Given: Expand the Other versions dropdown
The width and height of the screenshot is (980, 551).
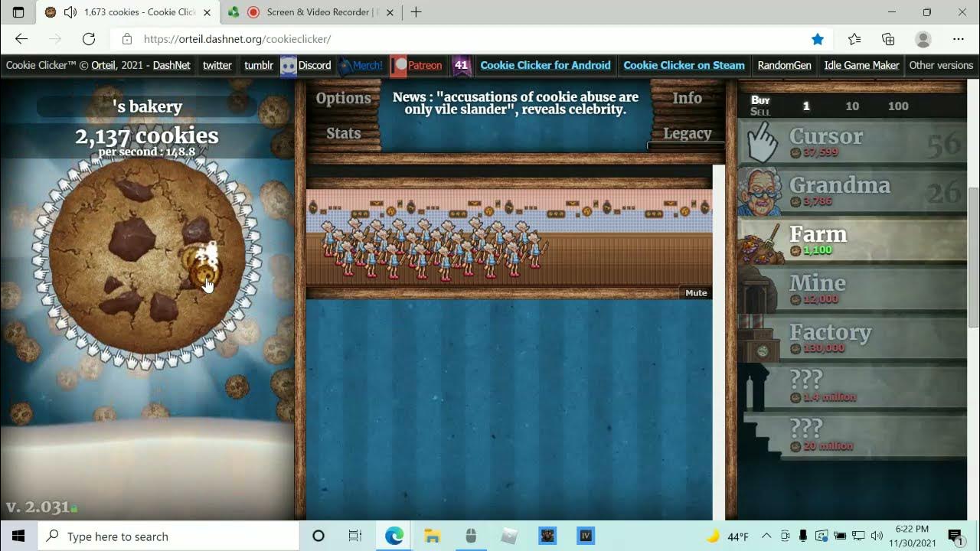Looking at the screenshot, I should [941, 65].
